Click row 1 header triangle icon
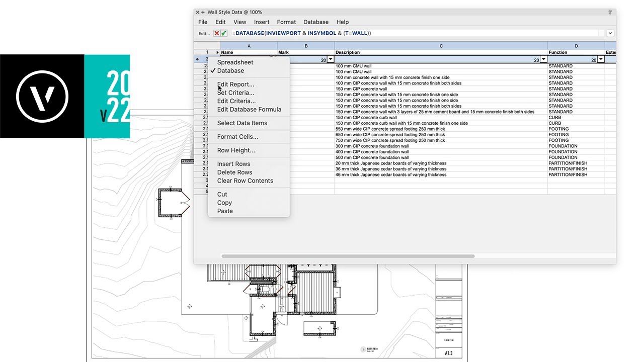Image resolution: width=644 pixels, height=362 pixels. (x=217, y=52)
